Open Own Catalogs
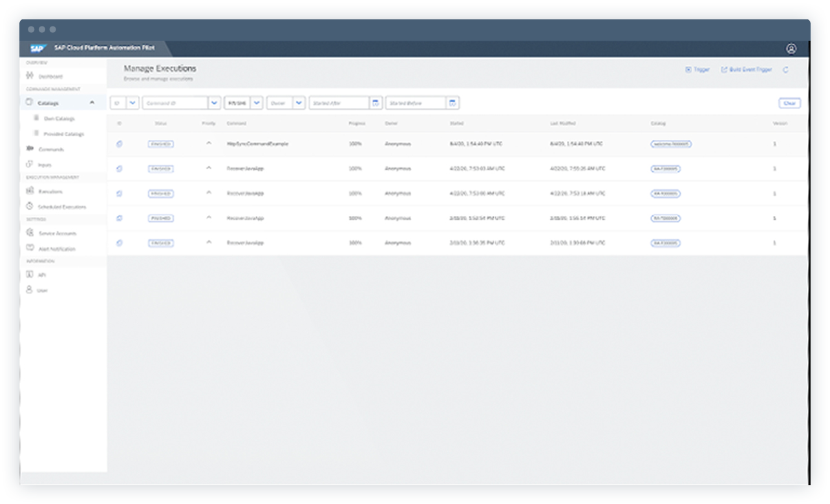The image size is (830, 504). pos(59,119)
